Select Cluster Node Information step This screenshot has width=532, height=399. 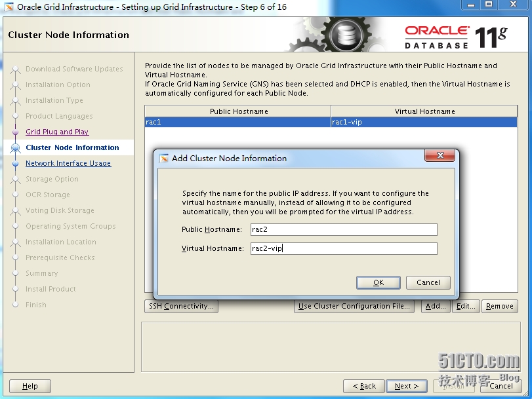pyautogui.click(x=72, y=148)
